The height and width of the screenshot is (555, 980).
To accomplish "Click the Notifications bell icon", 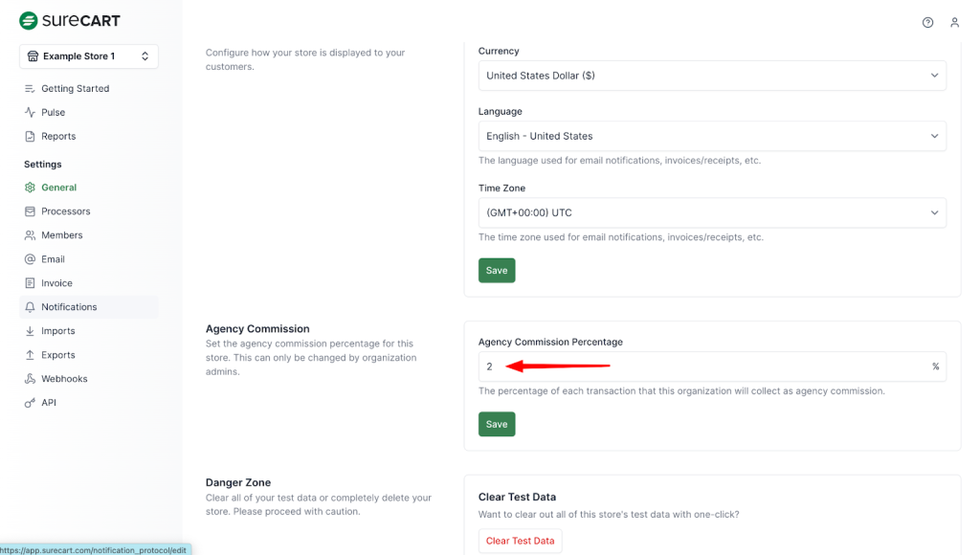I will tap(31, 307).
